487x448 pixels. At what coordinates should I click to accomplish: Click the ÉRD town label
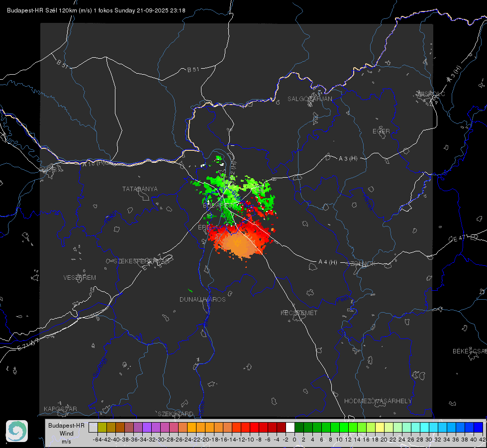[204, 227]
